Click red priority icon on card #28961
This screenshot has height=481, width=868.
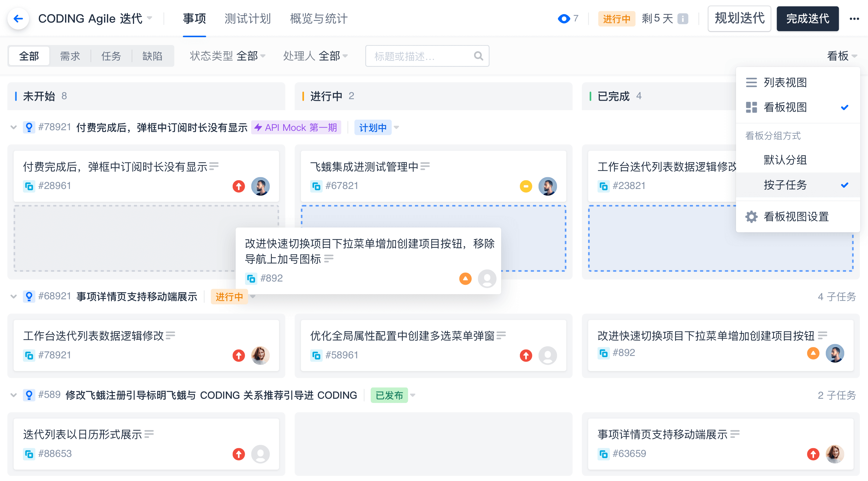[239, 186]
